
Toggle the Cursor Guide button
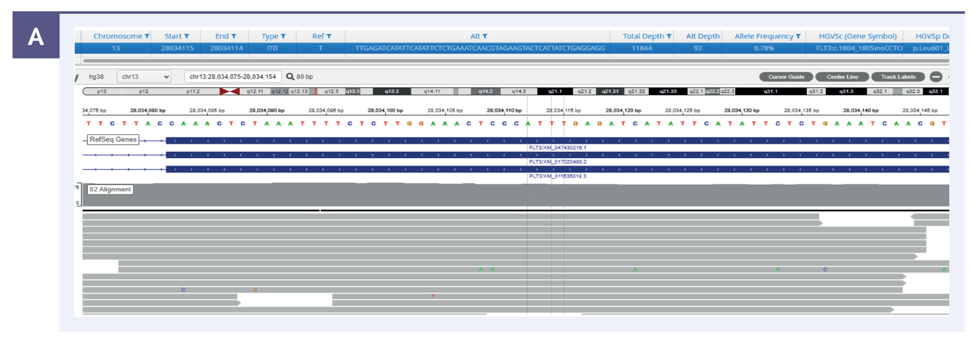point(786,77)
